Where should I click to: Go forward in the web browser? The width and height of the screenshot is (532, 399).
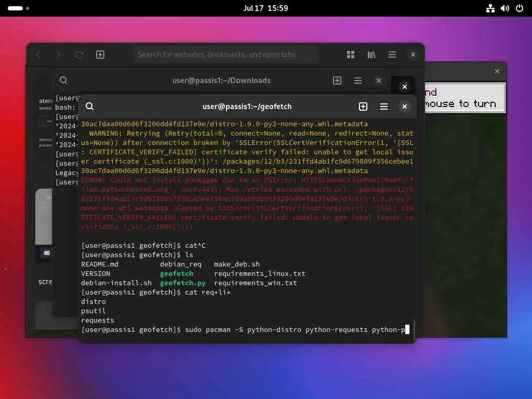(59, 55)
